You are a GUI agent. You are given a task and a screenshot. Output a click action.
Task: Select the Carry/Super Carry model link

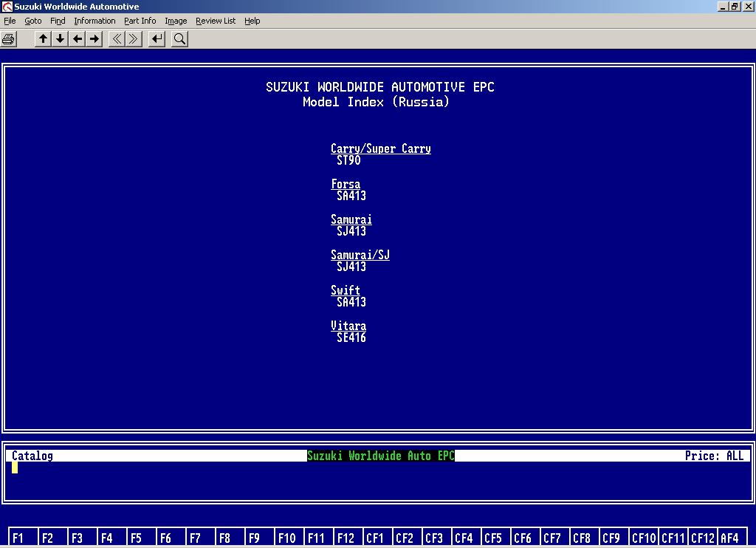pyautogui.click(x=381, y=148)
